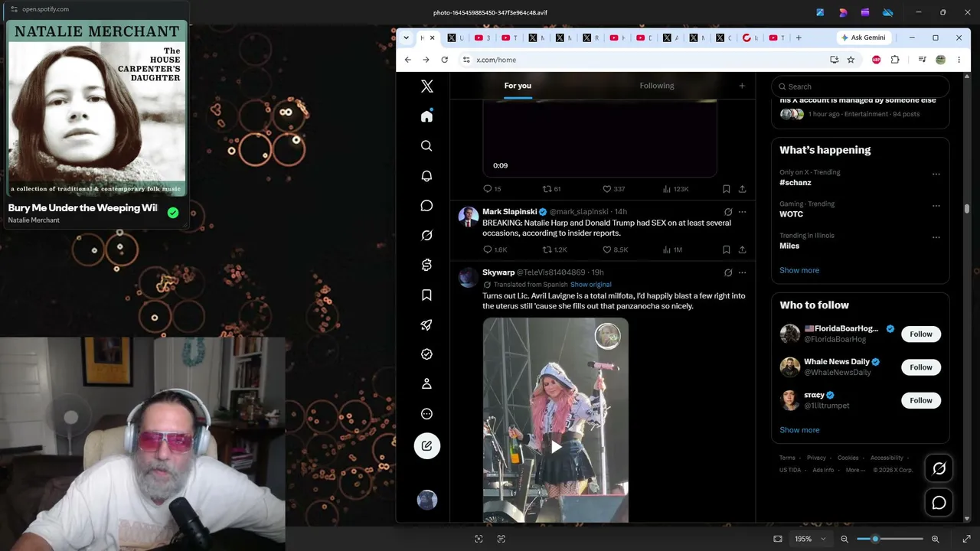Open the Explore magnifier icon in X sidebar
Viewport: 980px width, 551px height.
point(427,146)
